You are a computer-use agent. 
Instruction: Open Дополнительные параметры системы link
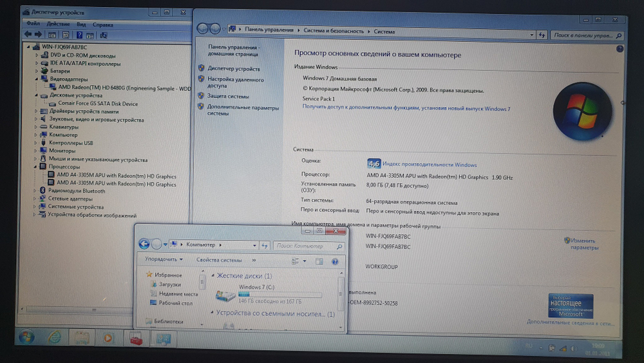(x=243, y=110)
